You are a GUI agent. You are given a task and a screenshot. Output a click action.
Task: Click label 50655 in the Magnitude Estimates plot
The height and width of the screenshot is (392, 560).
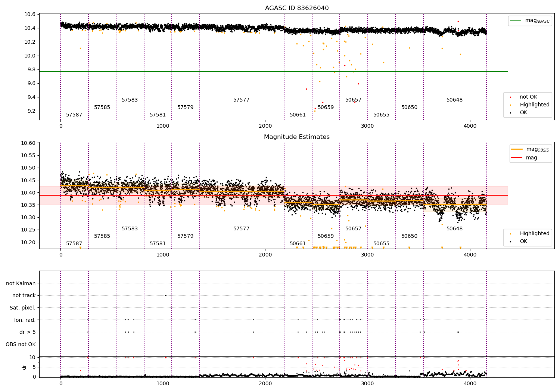point(382,244)
